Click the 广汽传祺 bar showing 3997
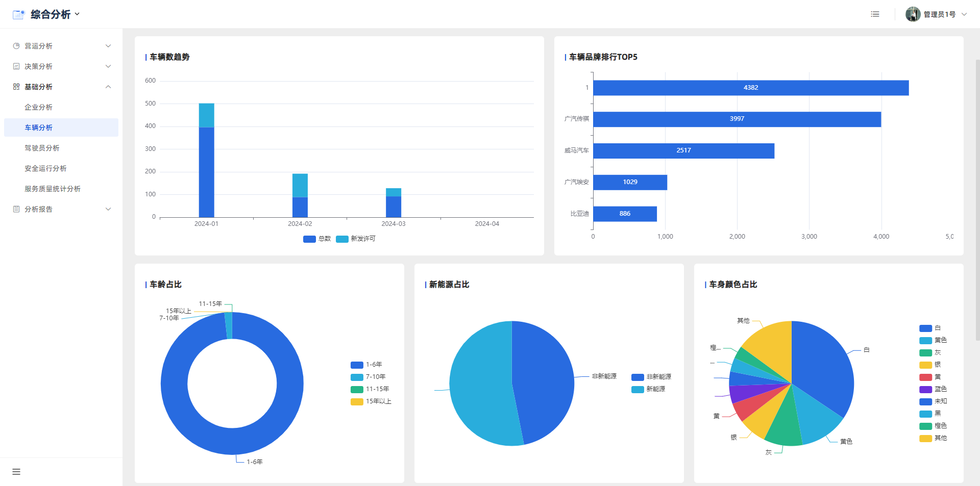Image resolution: width=980 pixels, height=486 pixels. (737, 119)
